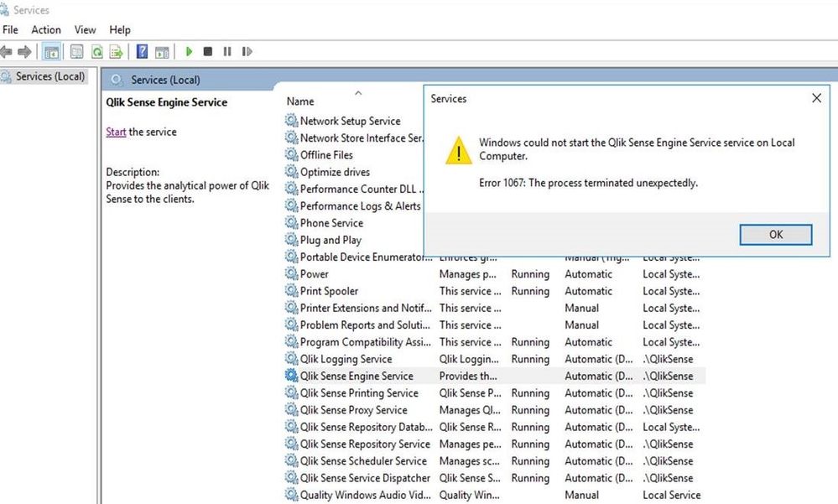This screenshot has width=838, height=504.
Task: Click the Start the service link
Action: 116,132
